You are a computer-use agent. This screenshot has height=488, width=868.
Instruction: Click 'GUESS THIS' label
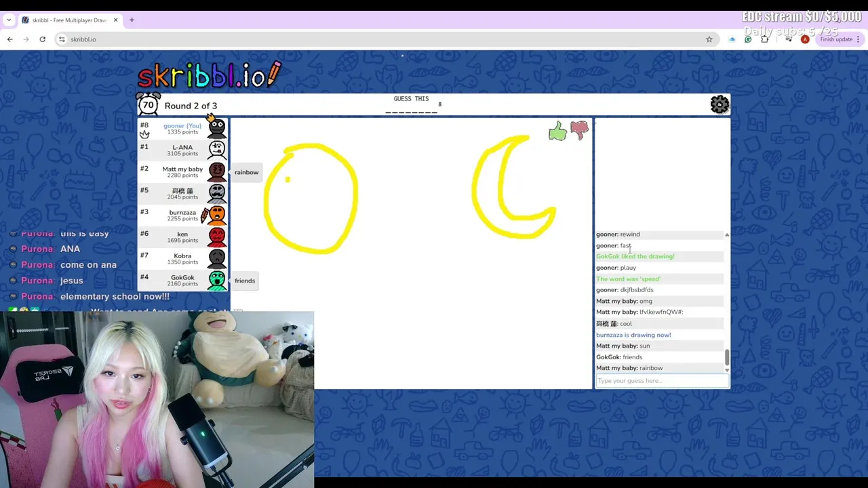point(411,99)
